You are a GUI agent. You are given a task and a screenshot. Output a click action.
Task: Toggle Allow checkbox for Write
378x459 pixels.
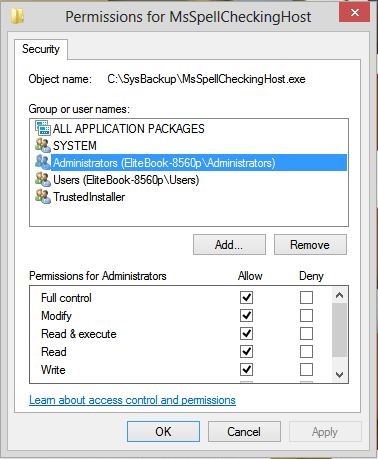click(246, 369)
